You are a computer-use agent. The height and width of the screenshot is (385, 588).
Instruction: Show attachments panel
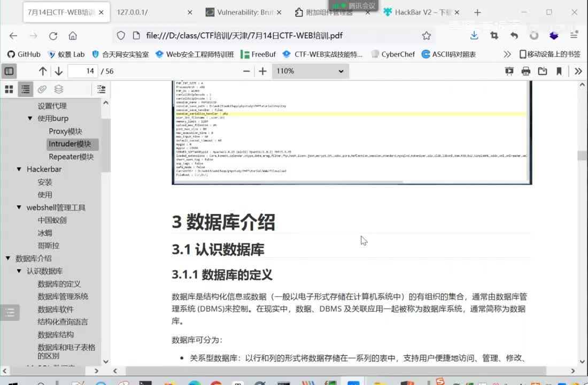click(x=42, y=89)
